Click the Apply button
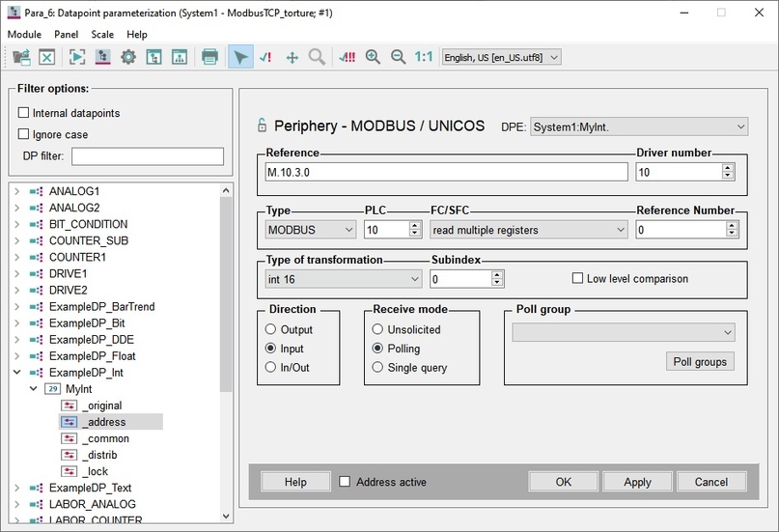Viewport: 779px width, 532px height. coord(637,482)
